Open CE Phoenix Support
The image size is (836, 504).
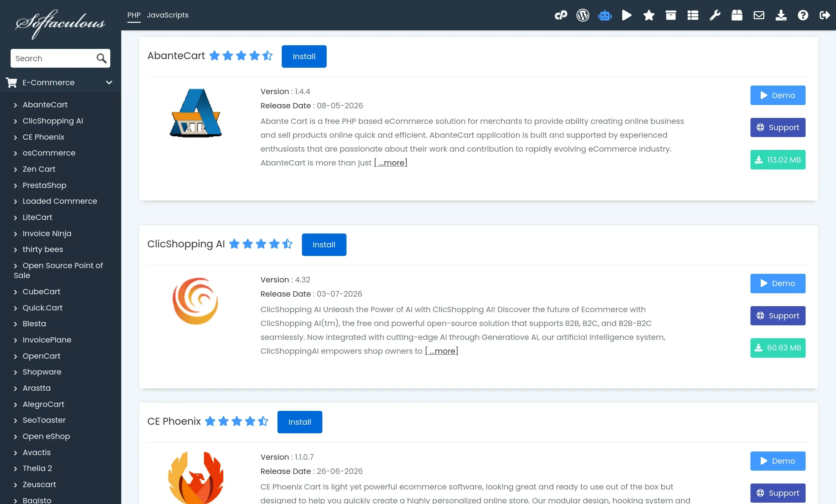click(778, 493)
